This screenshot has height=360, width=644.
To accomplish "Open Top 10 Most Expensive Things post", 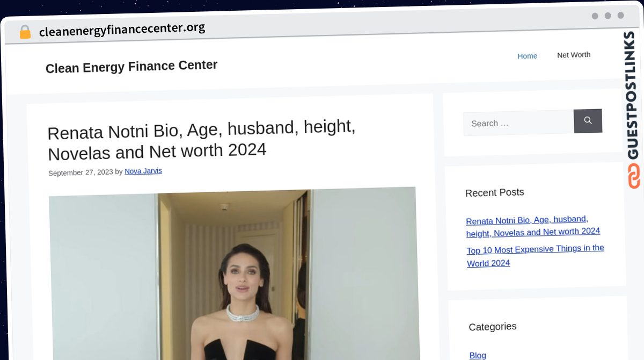I will 535,255.
